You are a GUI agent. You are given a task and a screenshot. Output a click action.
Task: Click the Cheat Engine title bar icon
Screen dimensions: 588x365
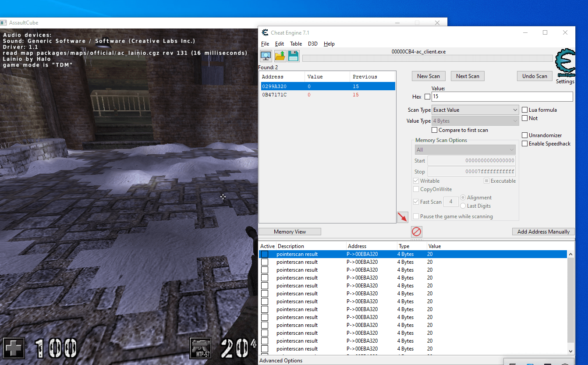tap(265, 32)
